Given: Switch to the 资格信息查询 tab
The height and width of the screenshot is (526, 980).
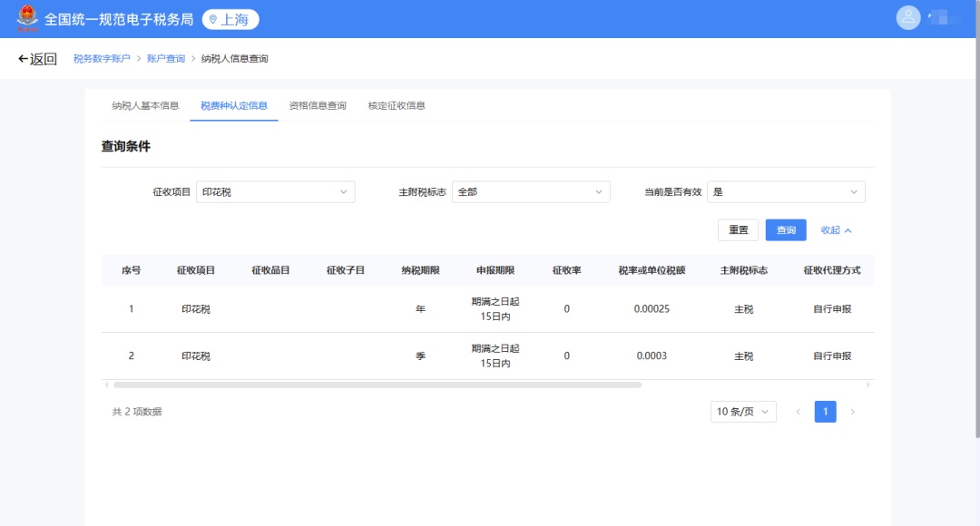Looking at the screenshot, I should click(x=318, y=105).
